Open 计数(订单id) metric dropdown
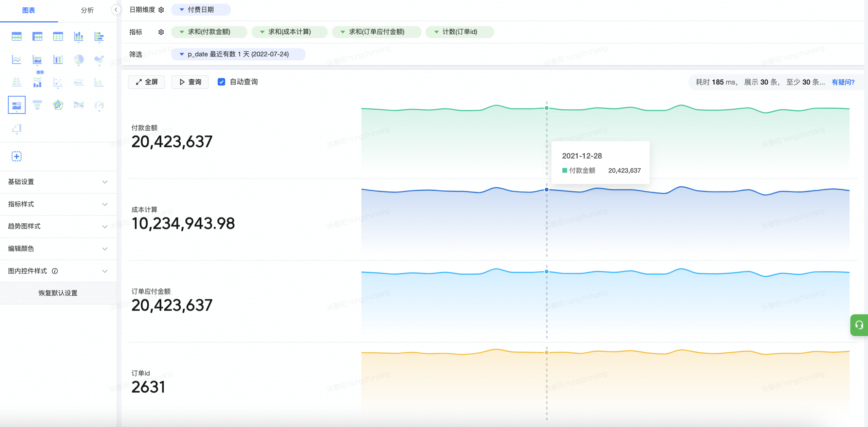The height and width of the screenshot is (427, 868). point(460,32)
